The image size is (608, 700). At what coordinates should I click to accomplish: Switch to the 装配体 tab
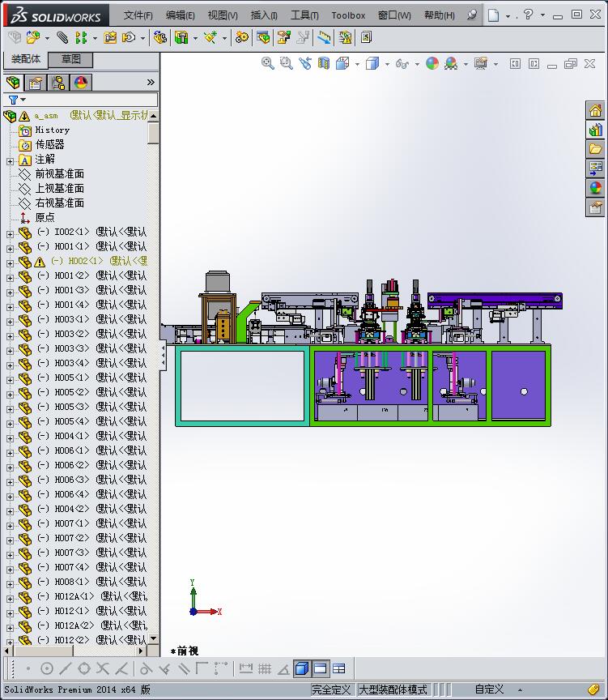[25, 59]
